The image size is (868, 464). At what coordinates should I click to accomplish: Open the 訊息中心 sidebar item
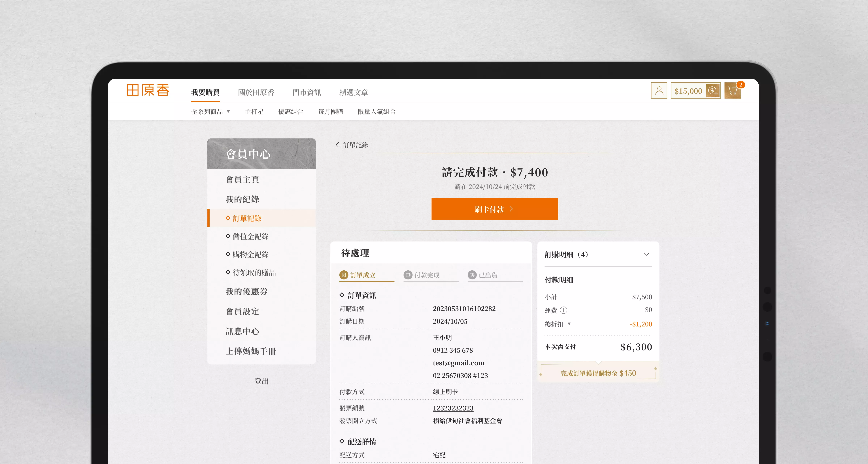tap(242, 331)
